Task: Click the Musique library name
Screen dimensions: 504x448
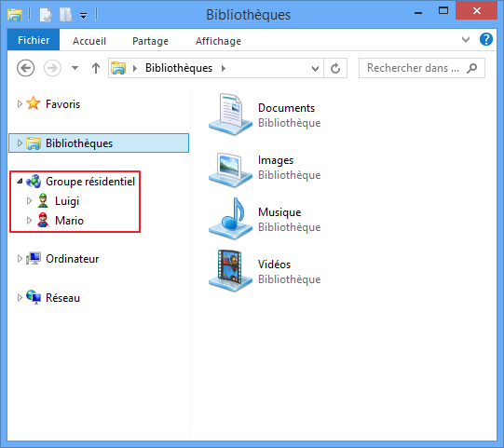Action: click(x=279, y=212)
